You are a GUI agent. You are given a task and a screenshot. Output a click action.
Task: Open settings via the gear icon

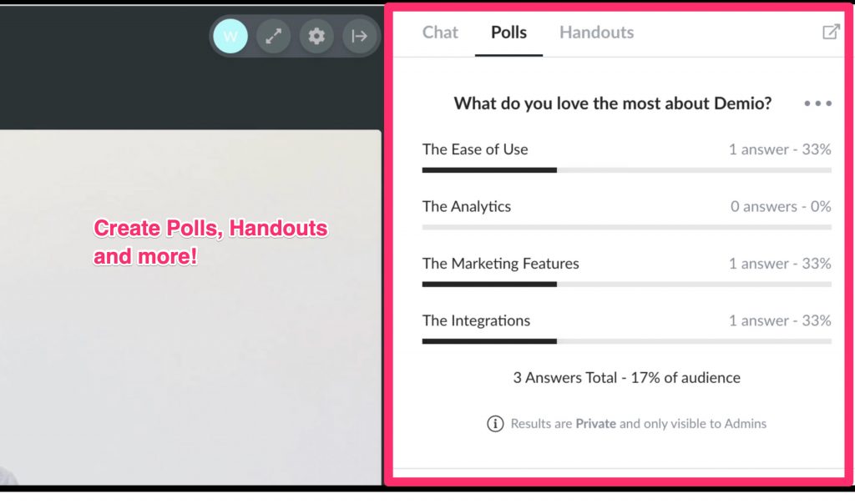click(316, 36)
